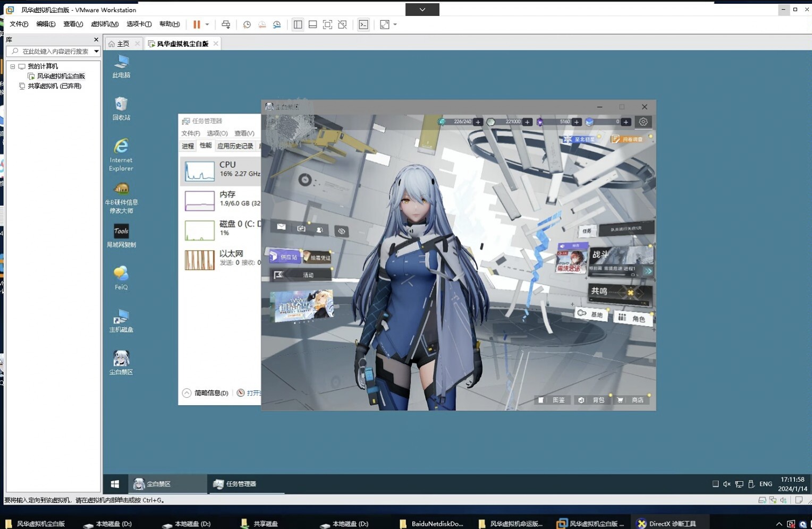Collapse the 我的计算机 tree node

(13, 66)
